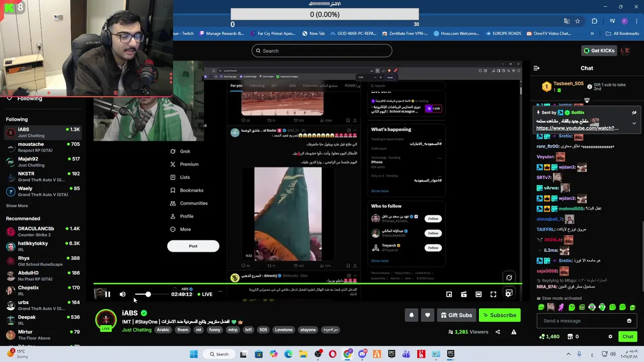Open ZenMate Free VPN bookmark
644x362 pixels.
click(x=405, y=34)
